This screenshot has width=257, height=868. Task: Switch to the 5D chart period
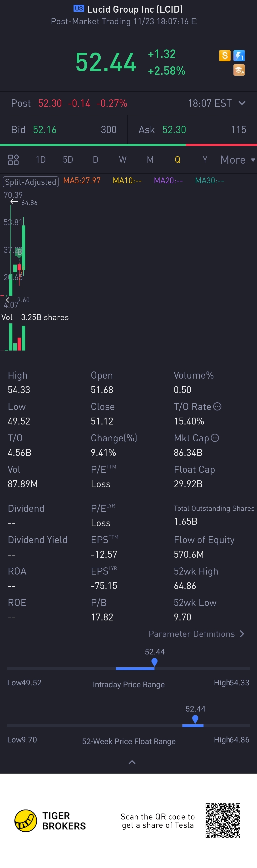click(68, 160)
